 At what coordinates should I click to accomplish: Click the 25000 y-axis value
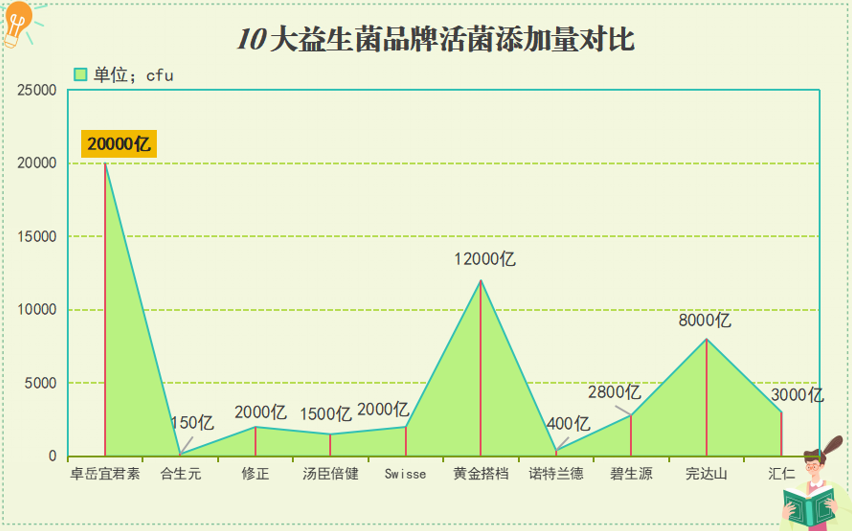tap(37, 90)
